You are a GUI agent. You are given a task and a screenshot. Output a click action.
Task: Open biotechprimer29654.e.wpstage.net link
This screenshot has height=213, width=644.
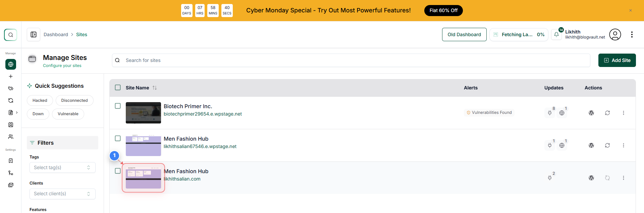203,114
